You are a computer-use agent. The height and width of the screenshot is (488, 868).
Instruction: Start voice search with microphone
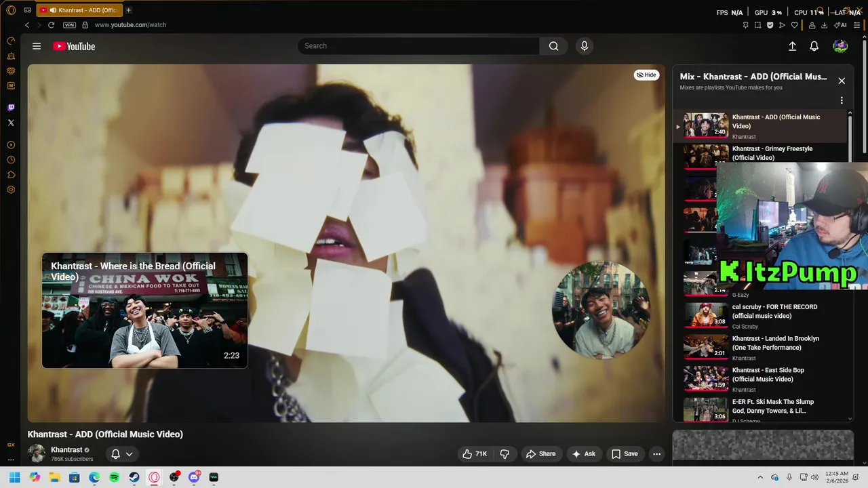point(585,46)
